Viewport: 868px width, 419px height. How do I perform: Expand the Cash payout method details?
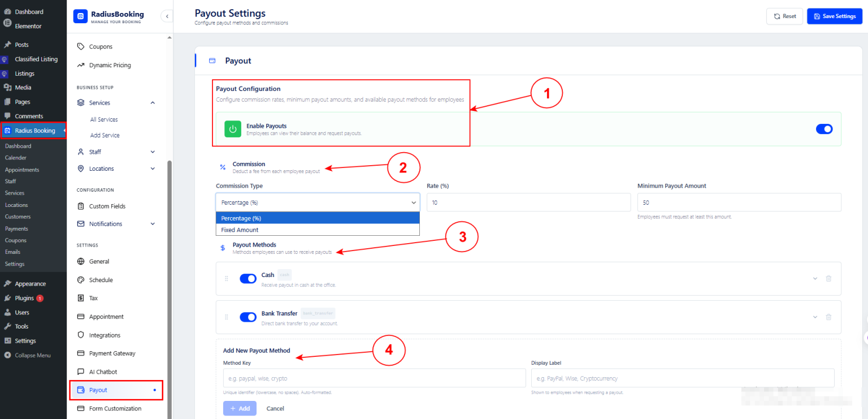pyautogui.click(x=815, y=278)
